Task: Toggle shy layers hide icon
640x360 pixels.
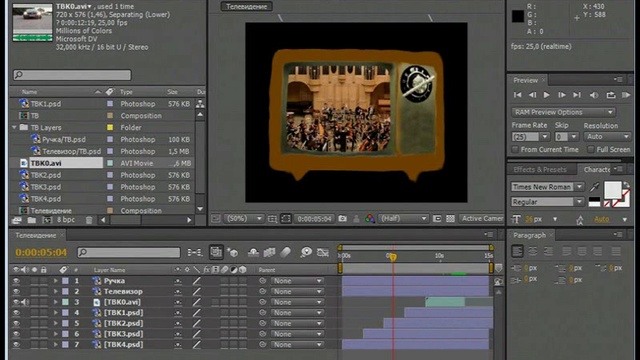Action: pyautogui.click(x=253, y=253)
